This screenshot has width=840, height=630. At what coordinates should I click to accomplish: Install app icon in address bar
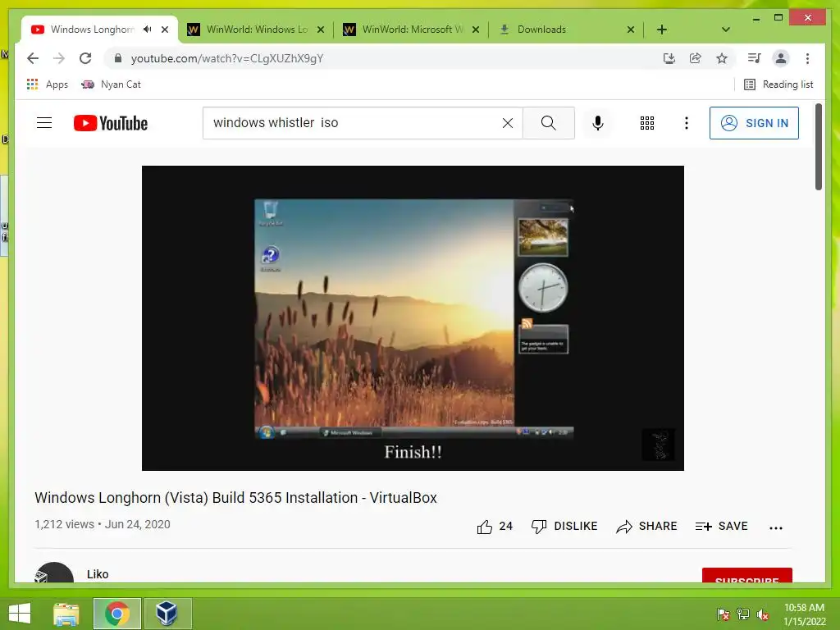tap(669, 58)
